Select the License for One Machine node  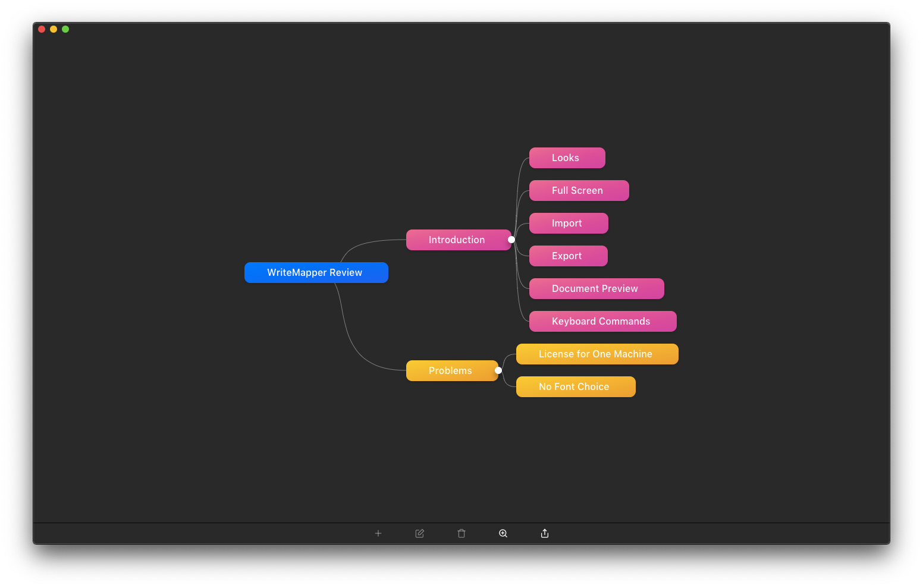[597, 354]
